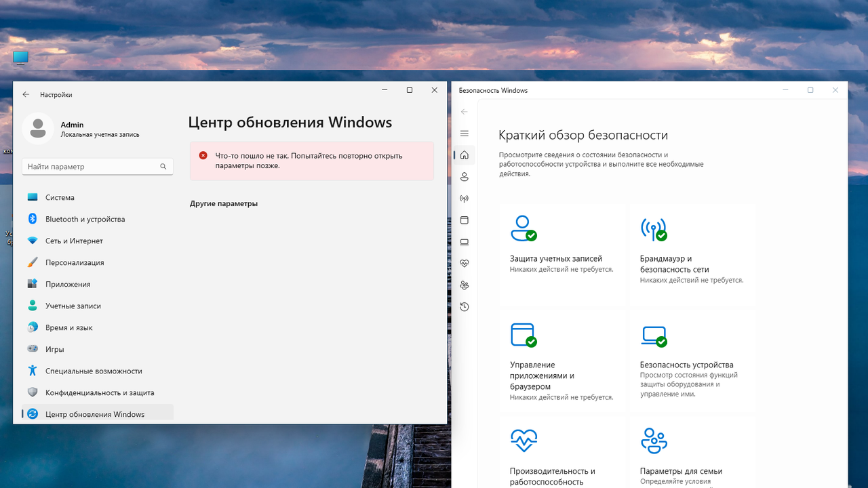Open firewall antenna icon in Security sidebar
The height and width of the screenshot is (488, 868).
point(464,199)
